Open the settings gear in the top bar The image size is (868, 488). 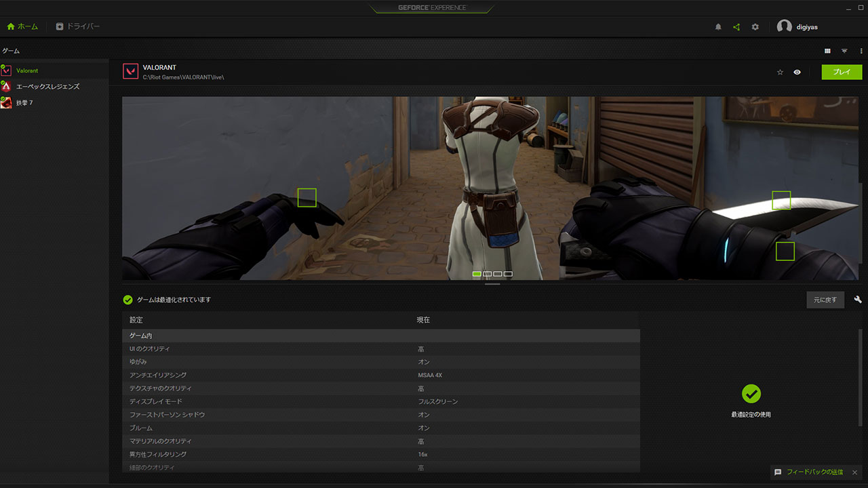(755, 27)
